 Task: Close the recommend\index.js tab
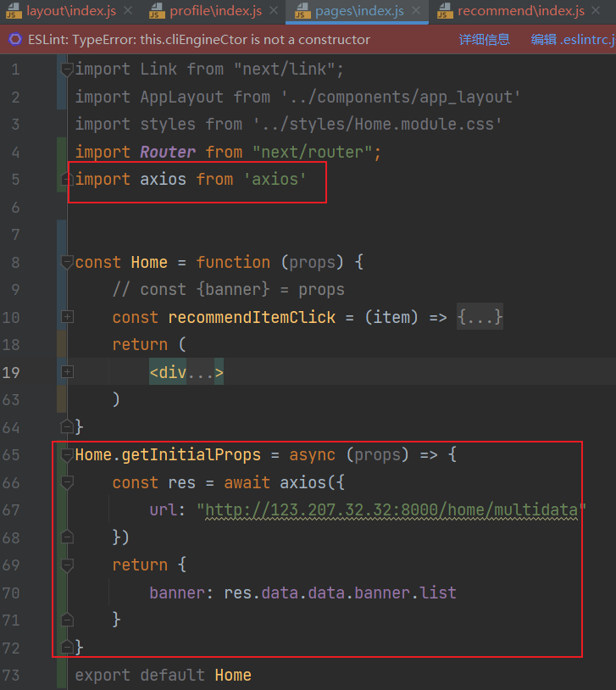click(596, 10)
